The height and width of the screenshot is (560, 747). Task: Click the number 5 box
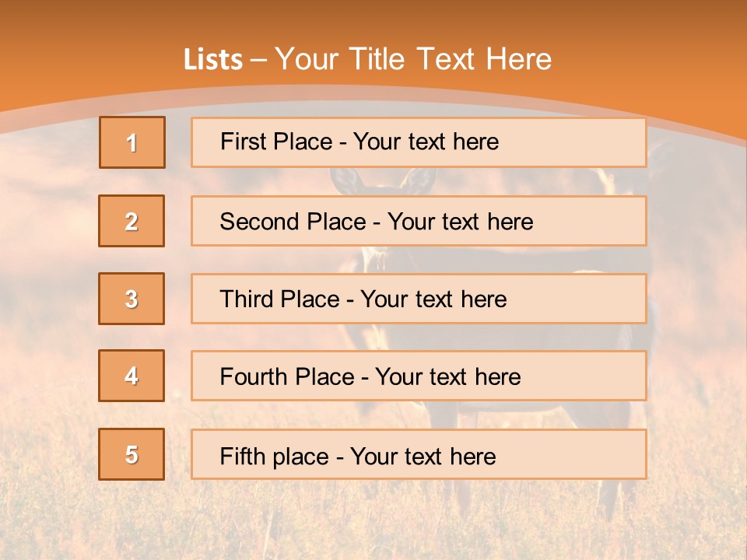132,454
